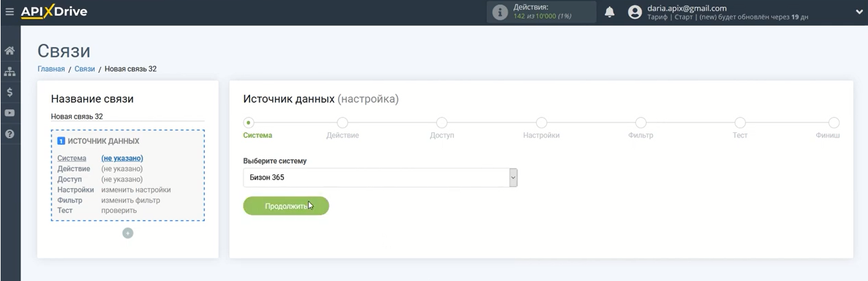Open the Home icon in sidebar
Image resolution: width=868 pixels, height=281 pixels.
pos(10,51)
